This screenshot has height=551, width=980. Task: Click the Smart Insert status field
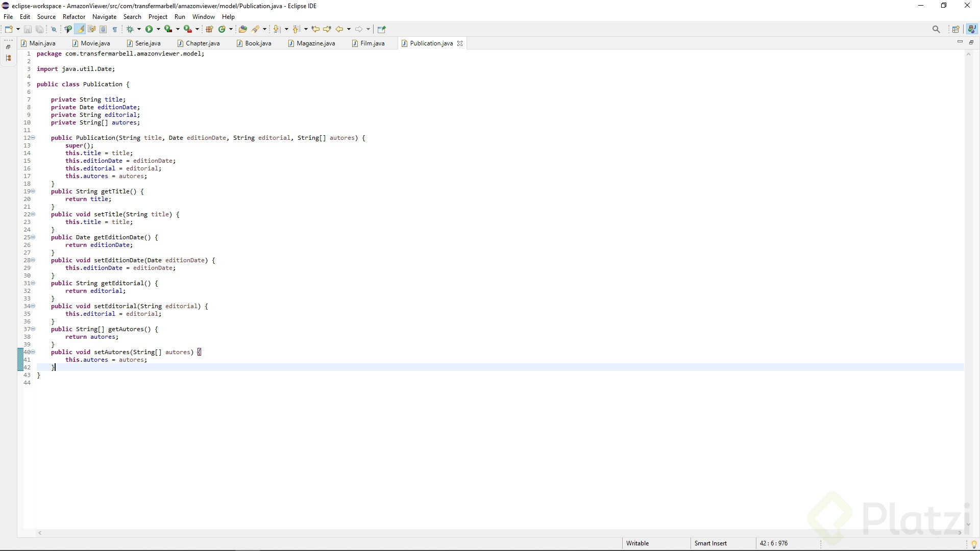[x=710, y=543]
